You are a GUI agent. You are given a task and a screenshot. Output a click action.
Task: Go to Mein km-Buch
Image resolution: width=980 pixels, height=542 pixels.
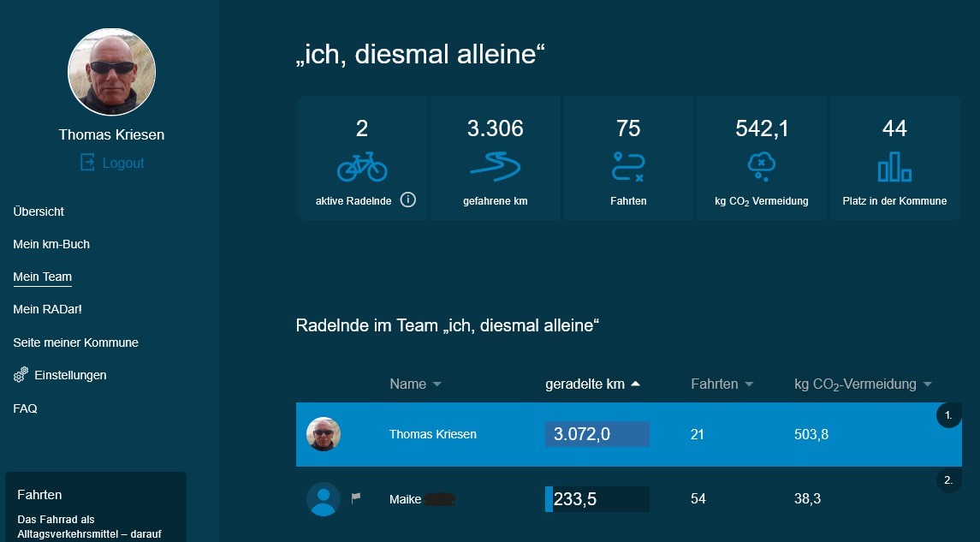tap(51, 244)
